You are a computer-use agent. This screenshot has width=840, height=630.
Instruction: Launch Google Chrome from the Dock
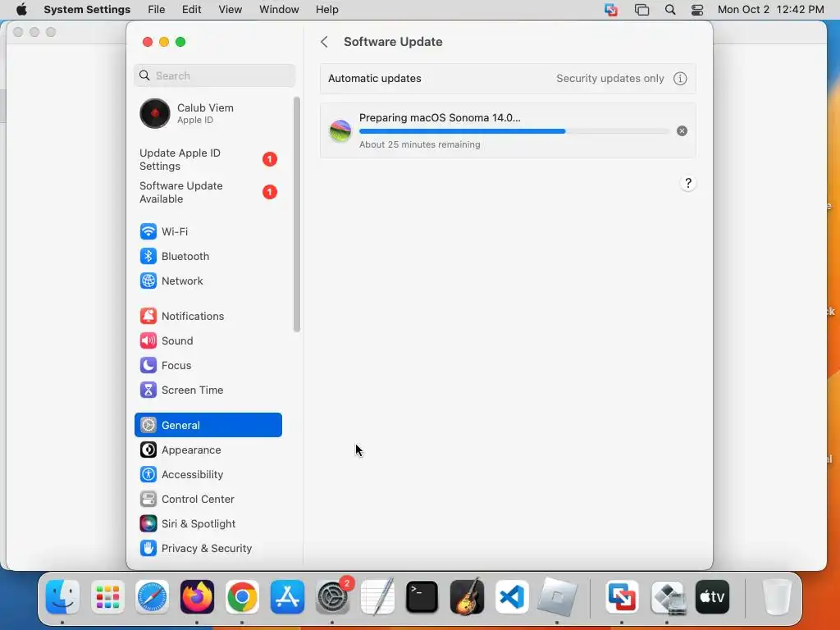(242, 596)
